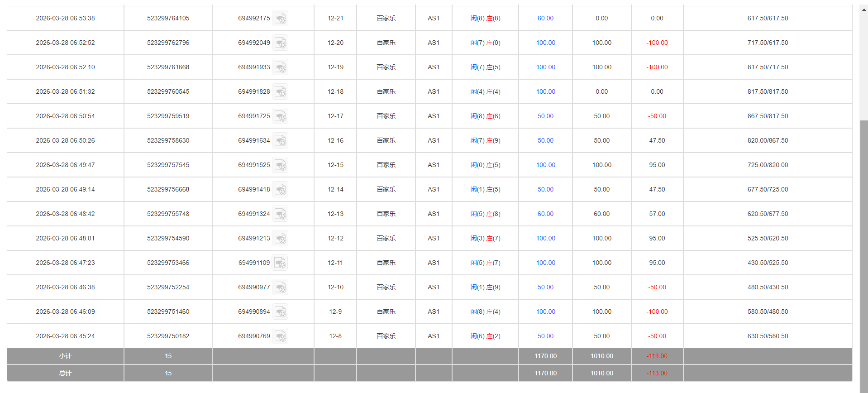Viewport: 868px width, 393px height.
Task: Click video replay icon beside 694992049
Action: coord(280,43)
